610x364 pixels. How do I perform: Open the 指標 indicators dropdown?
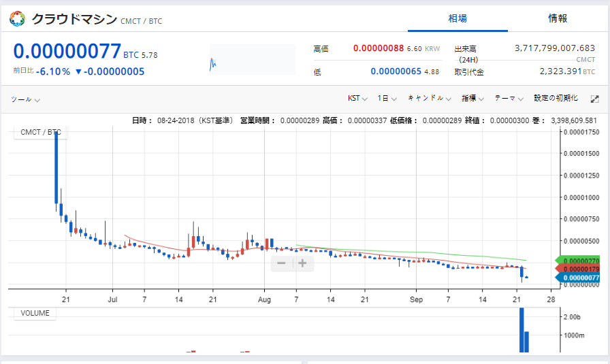472,99
